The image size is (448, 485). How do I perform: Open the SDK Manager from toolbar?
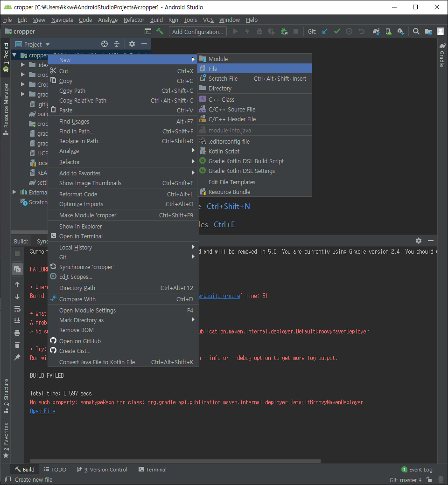coord(400,31)
